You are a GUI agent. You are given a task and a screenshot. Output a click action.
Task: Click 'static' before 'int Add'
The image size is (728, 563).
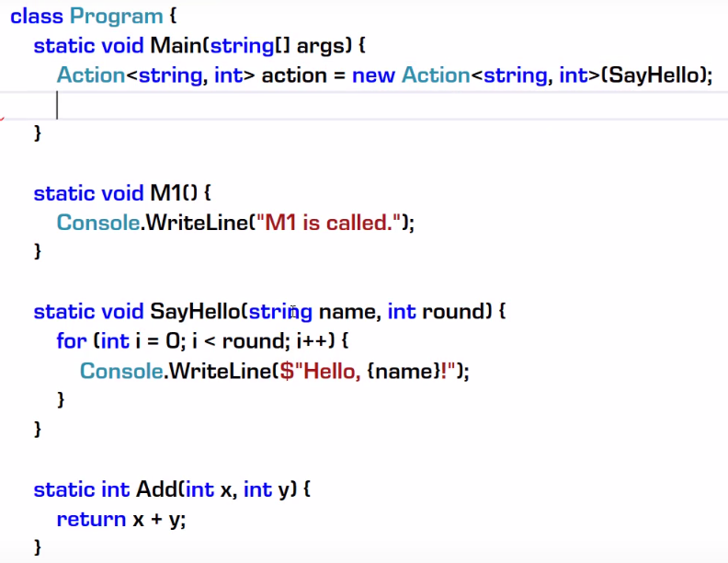64,490
